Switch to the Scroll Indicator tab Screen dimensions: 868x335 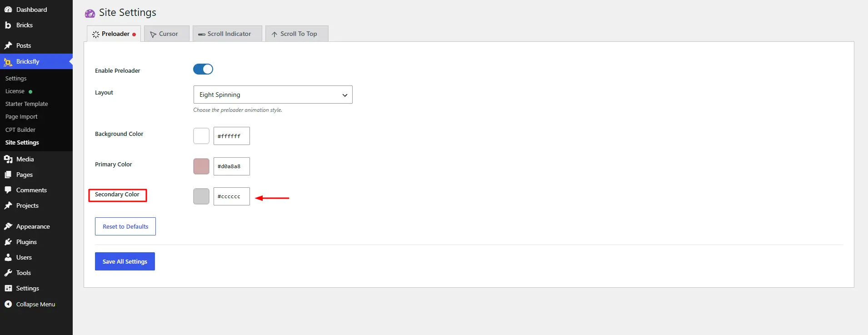(x=227, y=34)
